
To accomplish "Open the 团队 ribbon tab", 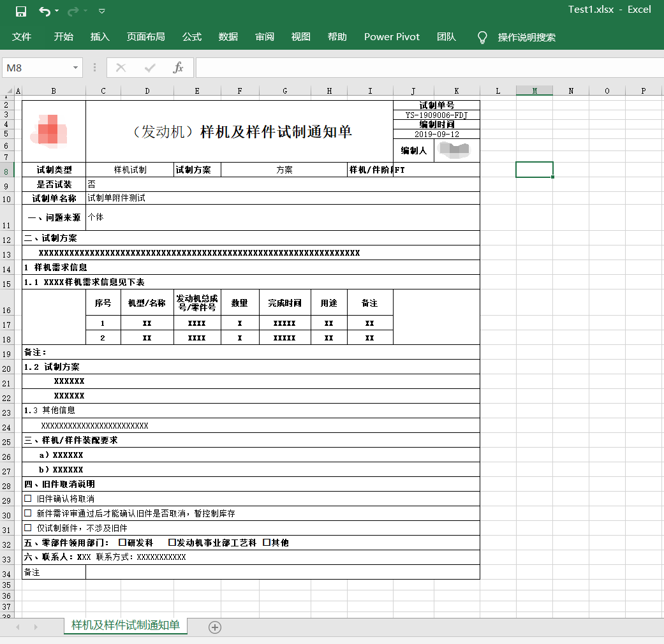I will tap(446, 37).
